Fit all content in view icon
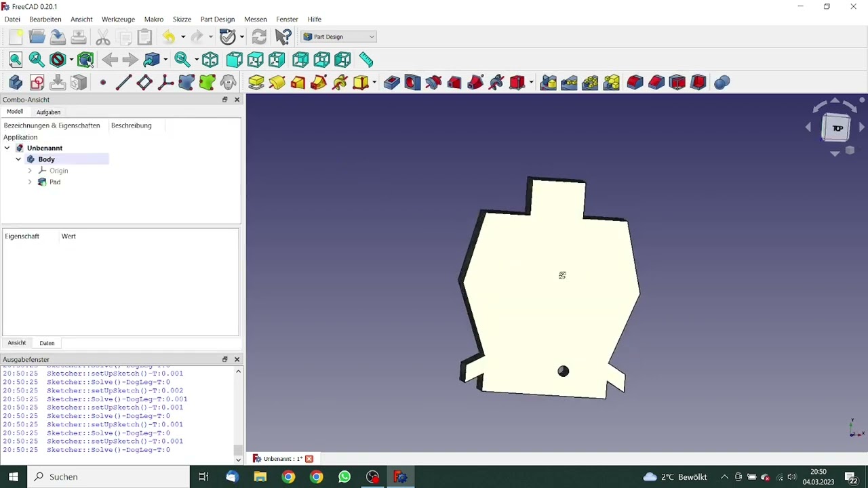Image resolution: width=868 pixels, height=488 pixels. [x=16, y=60]
